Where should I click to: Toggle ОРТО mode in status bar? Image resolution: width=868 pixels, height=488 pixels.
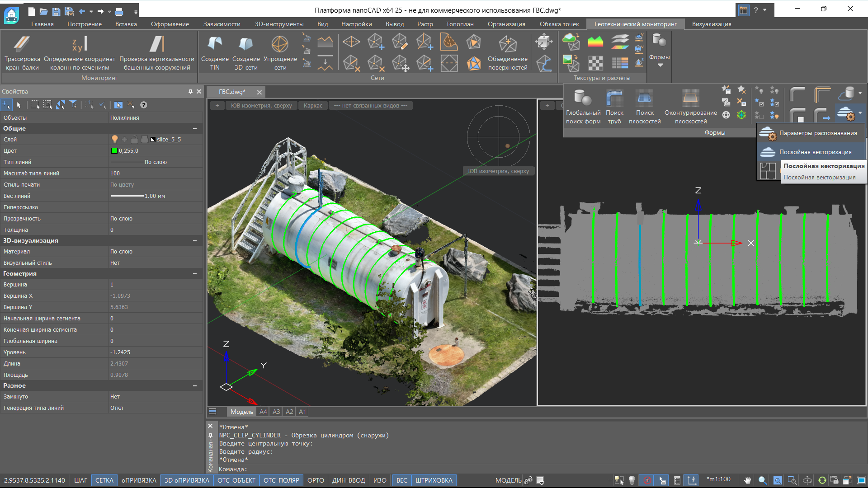316,480
